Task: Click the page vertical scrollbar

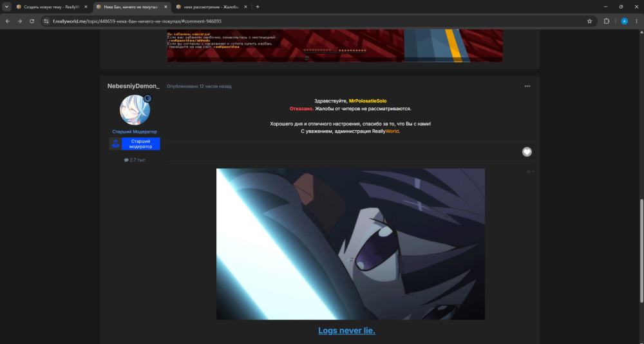Action: [641, 251]
